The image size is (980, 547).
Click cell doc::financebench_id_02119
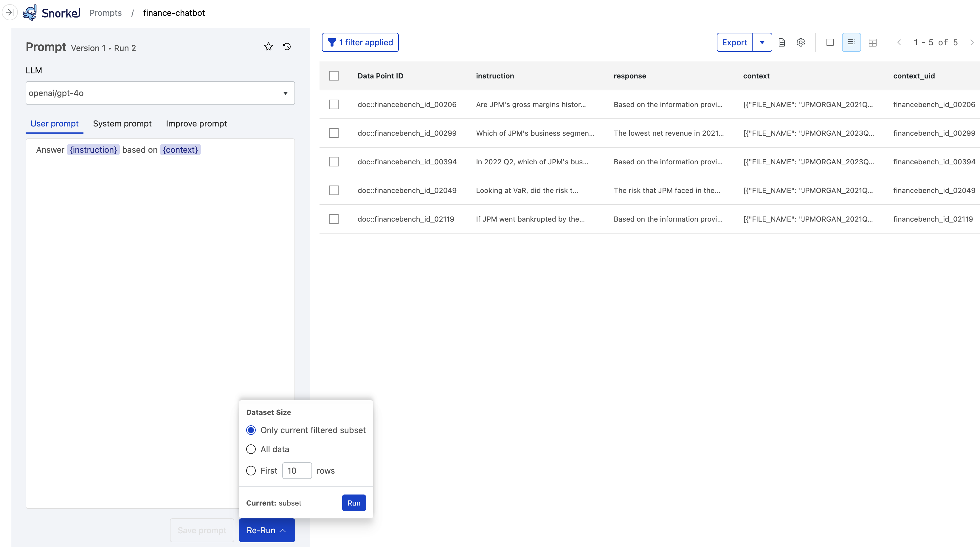pos(406,219)
